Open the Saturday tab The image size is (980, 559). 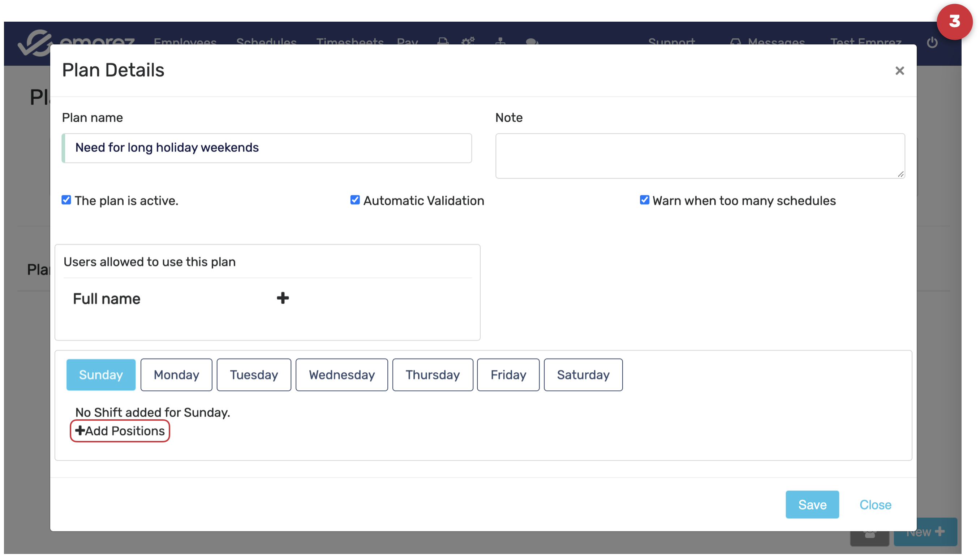[583, 375]
